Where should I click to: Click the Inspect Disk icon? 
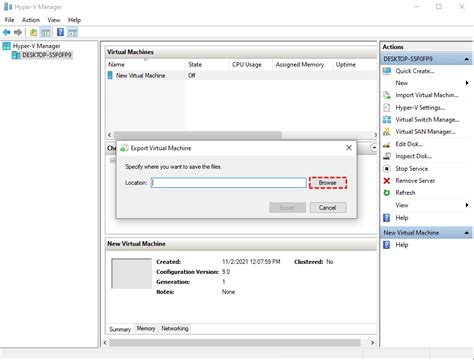pyautogui.click(x=387, y=156)
